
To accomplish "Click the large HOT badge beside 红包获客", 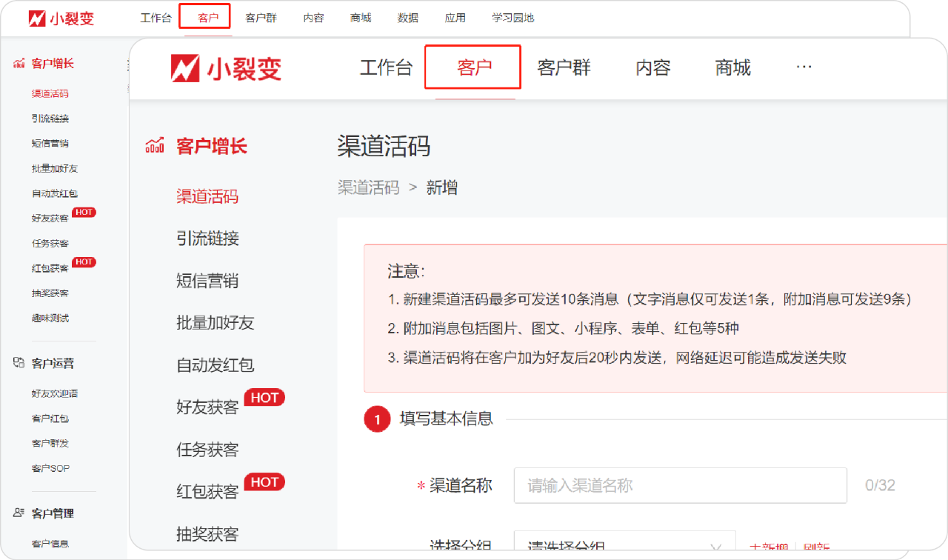I will click(x=264, y=482).
